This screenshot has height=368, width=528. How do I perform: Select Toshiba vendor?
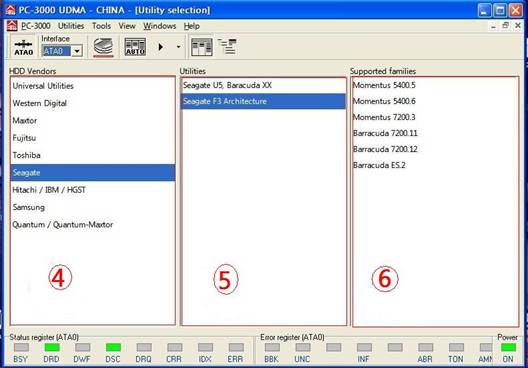point(93,155)
